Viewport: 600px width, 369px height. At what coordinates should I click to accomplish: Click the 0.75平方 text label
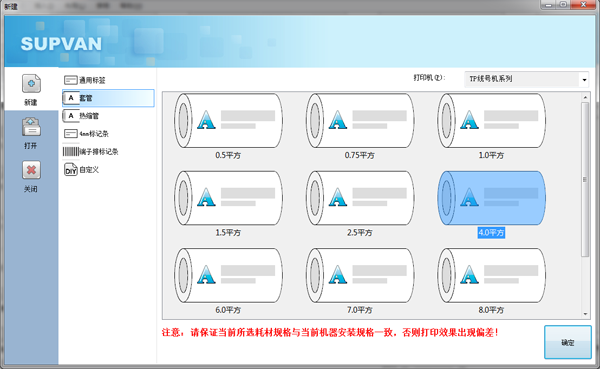pos(360,155)
